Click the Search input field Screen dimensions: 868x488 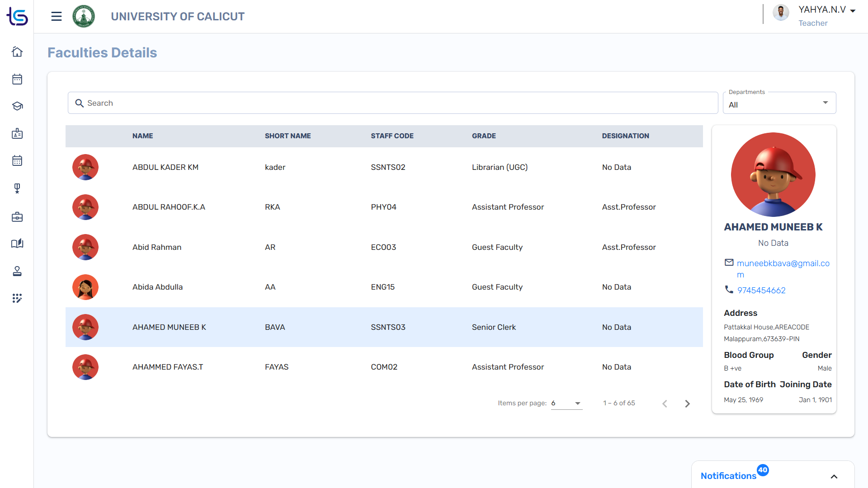[392, 103]
